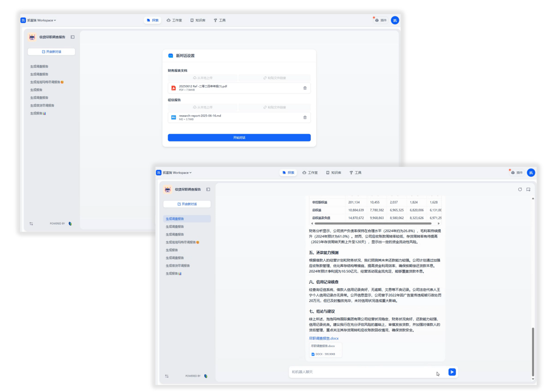Viewport: 553px width, 392px height.
Task: Open the 尽职调查报告.docx hyperlink
Action: 324,339
